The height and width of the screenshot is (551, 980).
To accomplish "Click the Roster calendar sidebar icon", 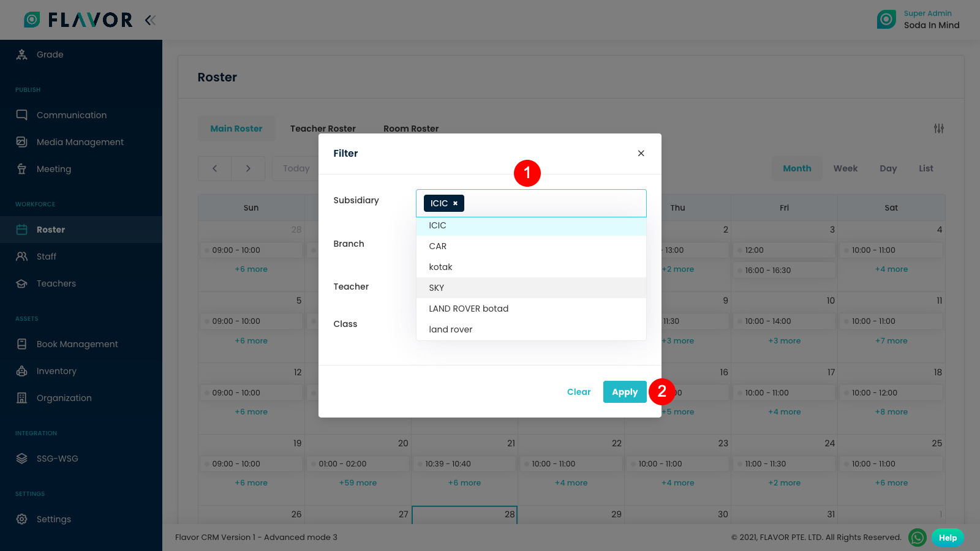I will point(22,230).
